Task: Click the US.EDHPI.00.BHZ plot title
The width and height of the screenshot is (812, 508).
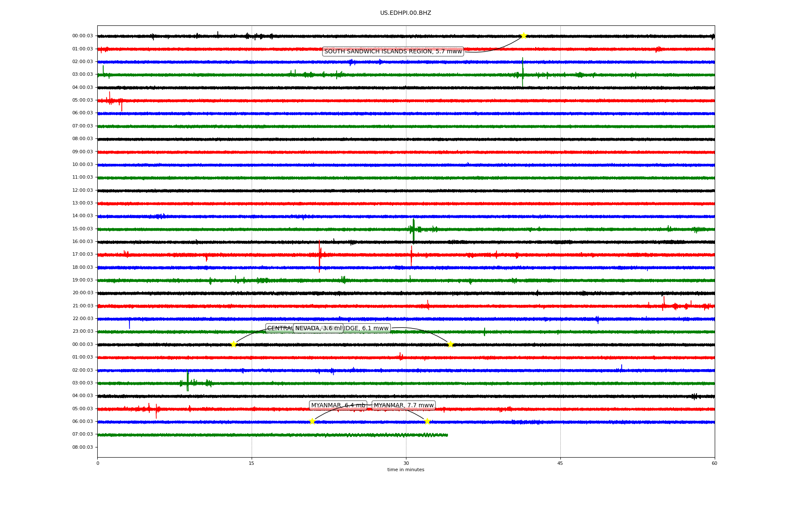Action: [x=406, y=13]
